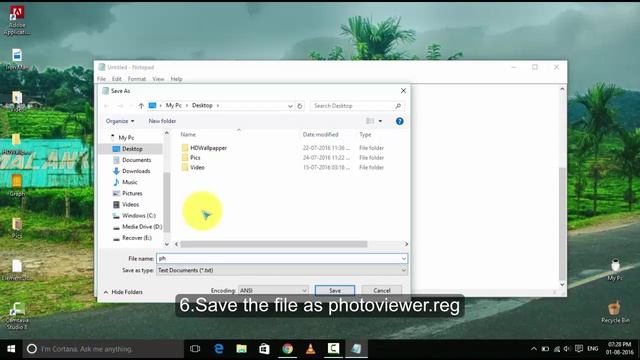Open the Notepad Help menu

click(176, 79)
